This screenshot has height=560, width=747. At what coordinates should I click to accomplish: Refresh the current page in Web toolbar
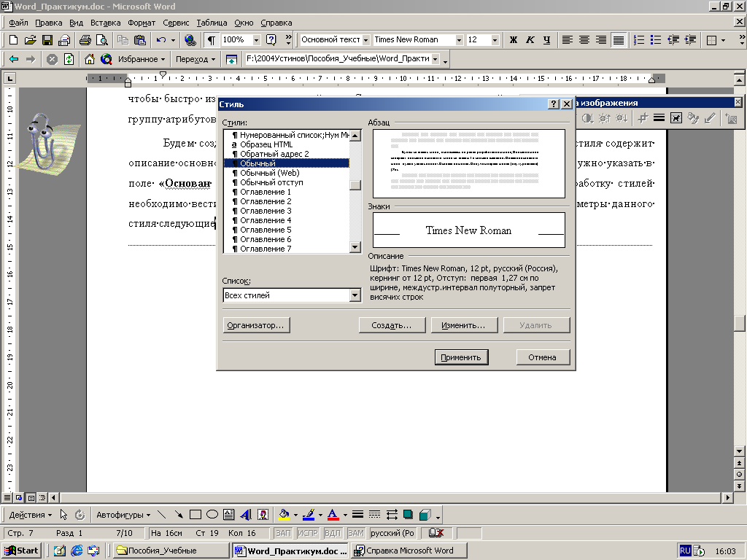pyautogui.click(x=69, y=59)
